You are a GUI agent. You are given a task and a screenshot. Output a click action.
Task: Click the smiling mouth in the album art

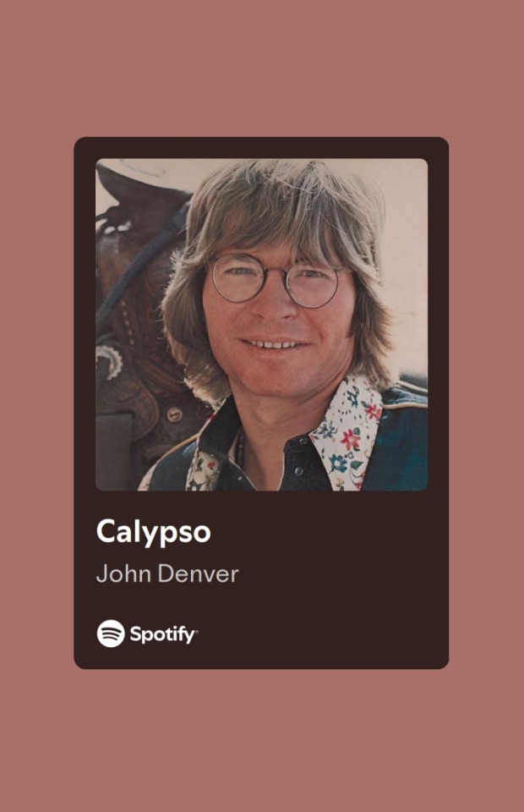(x=274, y=344)
